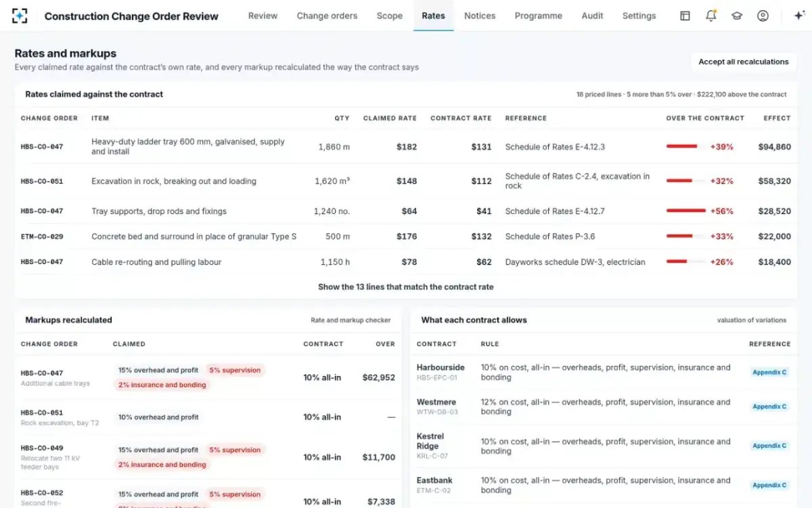812x508 pixels.
Task: Open the user profile icon
Action: coord(763,16)
